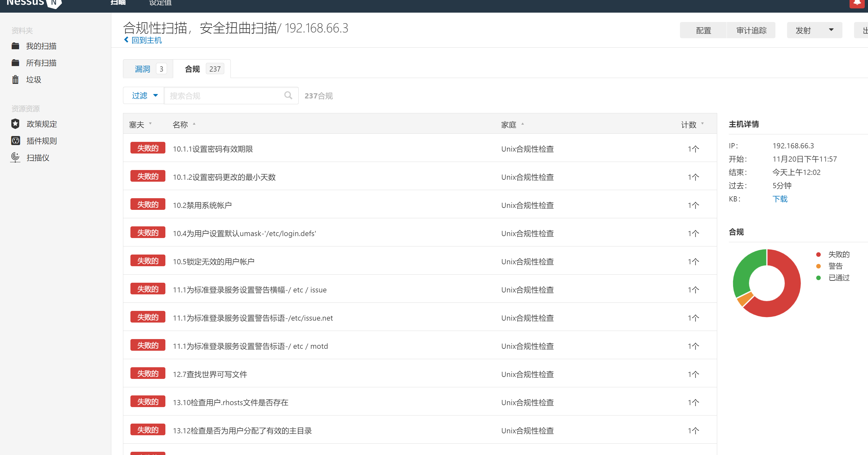Click 垃圾 label in sidebar
Screen dimensions: 868x455
tap(34, 80)
